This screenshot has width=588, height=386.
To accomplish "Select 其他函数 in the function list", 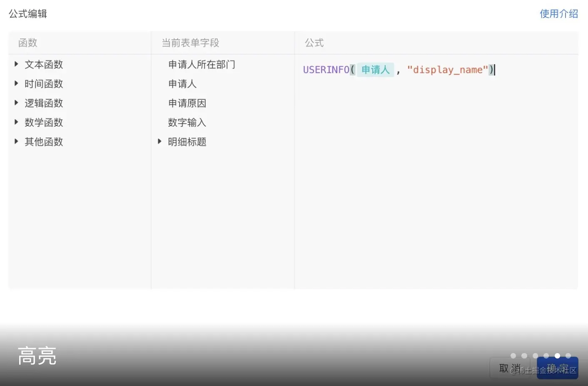I will pyautogui.click(x=44, y=142).
